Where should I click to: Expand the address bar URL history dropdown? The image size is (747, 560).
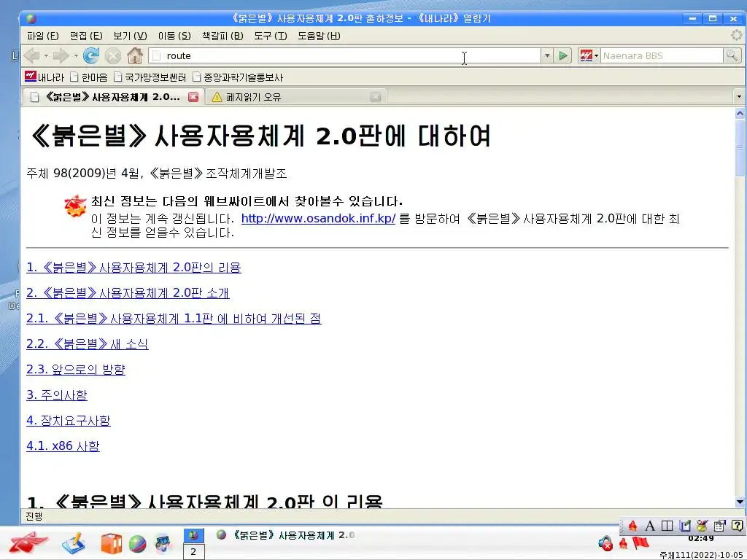point(547,55)
